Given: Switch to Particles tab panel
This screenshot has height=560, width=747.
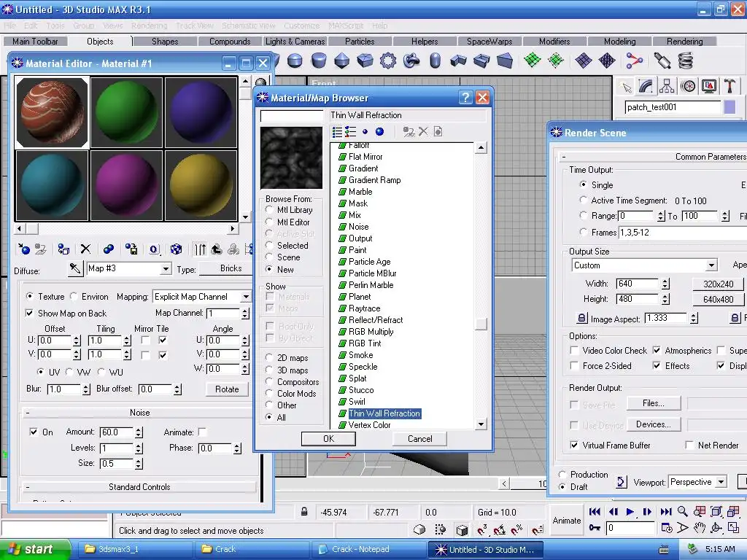Looking at the screenshot, I should pyautogui.click(x=360, y=42).
